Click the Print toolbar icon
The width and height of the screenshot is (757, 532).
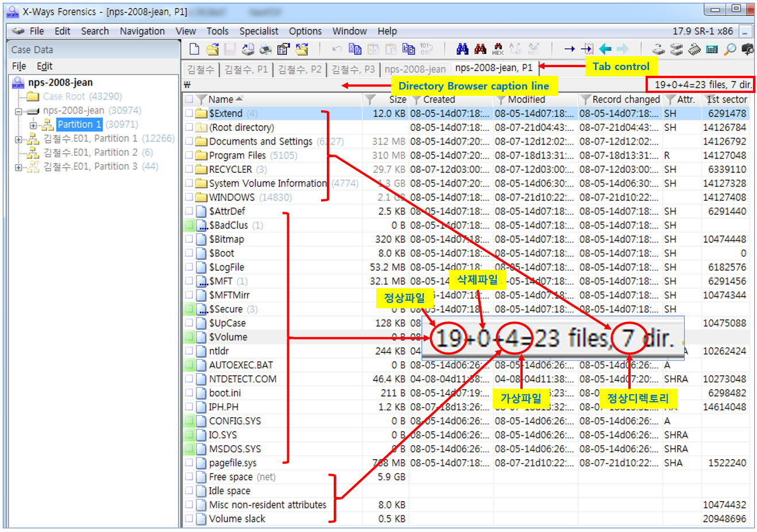coord(266,49)
